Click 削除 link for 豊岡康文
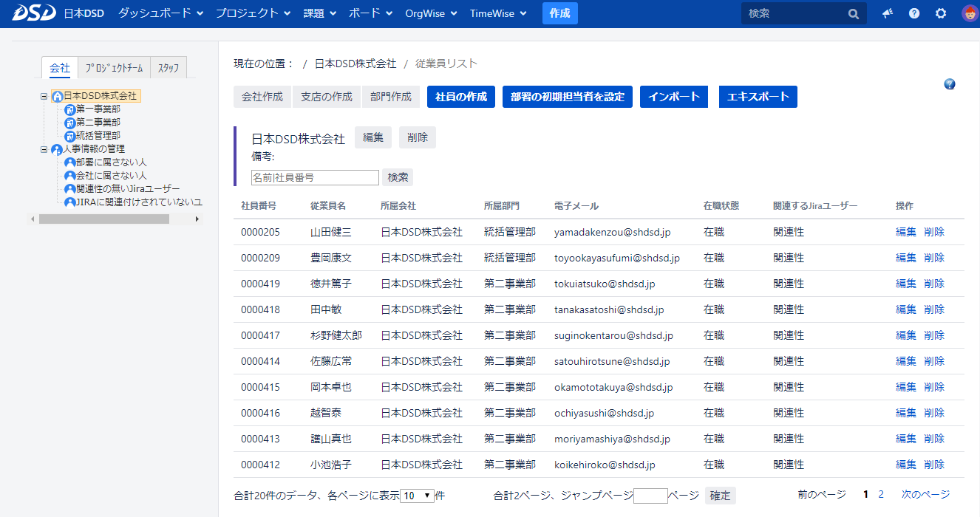The height and width of the screenshot is (517, 980). 934,258
